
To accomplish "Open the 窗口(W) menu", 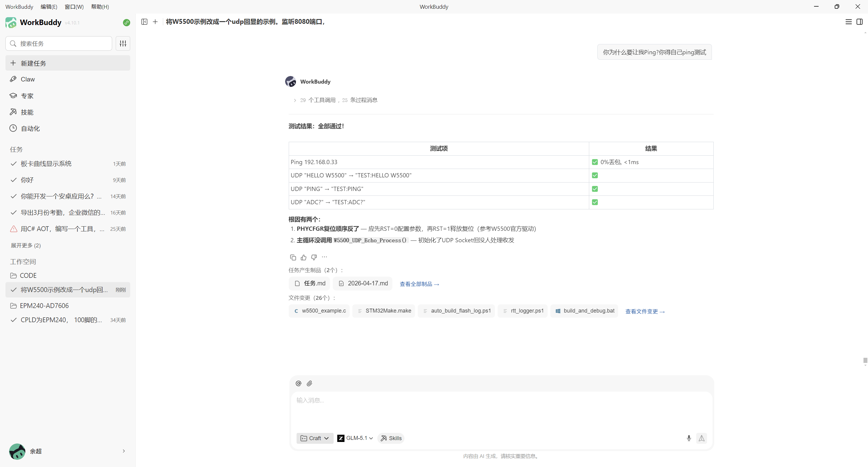I will pyautogui.click(x=74, y=6).
